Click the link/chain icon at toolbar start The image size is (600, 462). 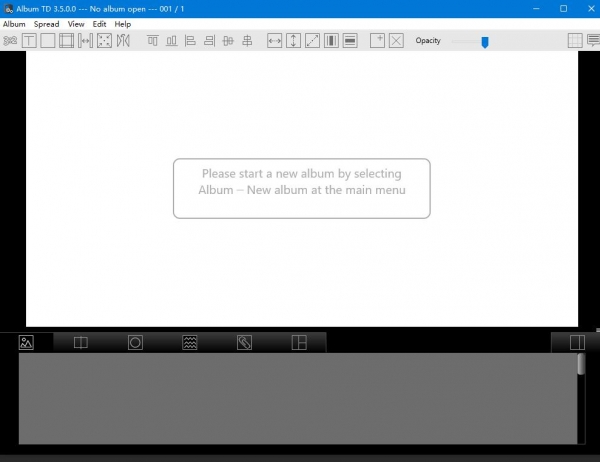coord(10,41)
